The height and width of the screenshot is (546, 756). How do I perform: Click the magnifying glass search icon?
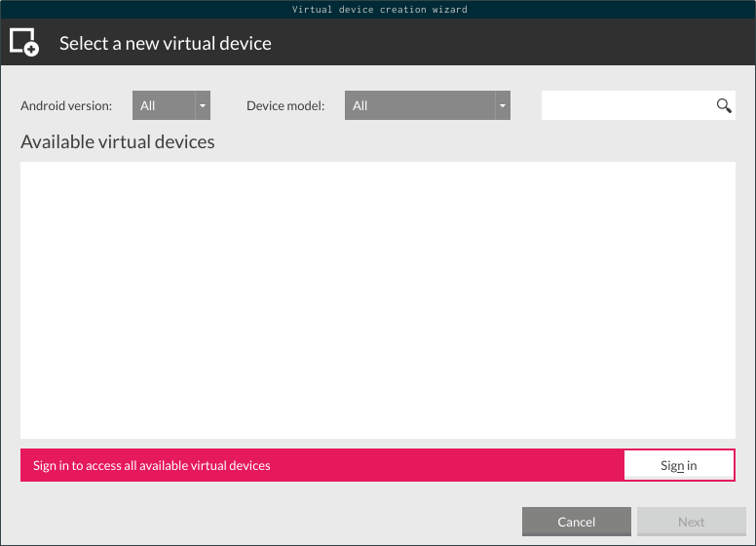pyautogui.click(x=724, y=105)
